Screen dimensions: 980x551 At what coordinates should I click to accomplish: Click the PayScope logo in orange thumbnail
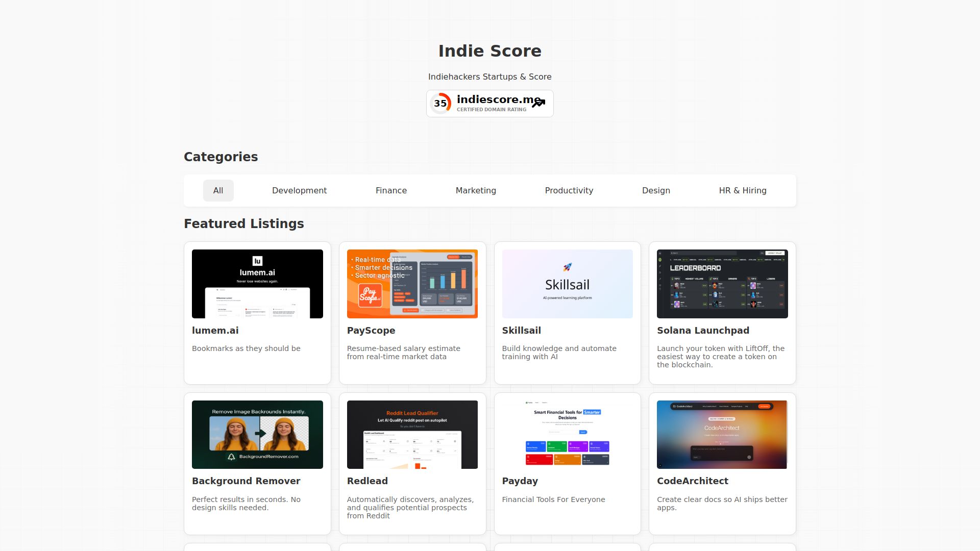coord(370,295)
